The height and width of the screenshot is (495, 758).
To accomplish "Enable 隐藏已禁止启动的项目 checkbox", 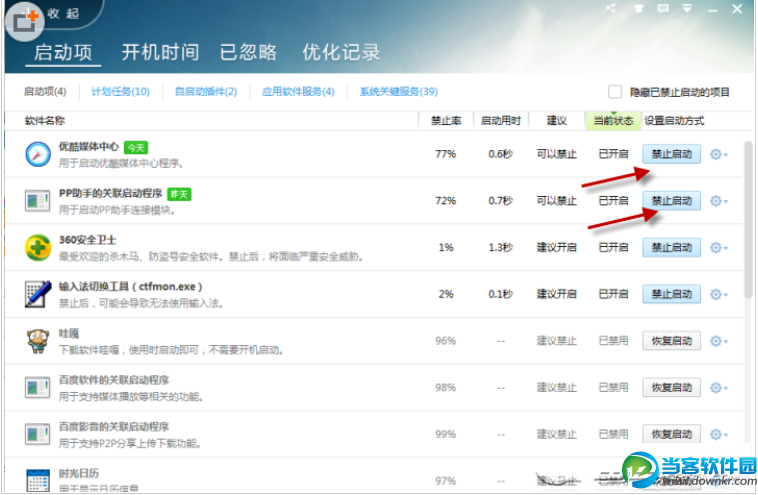I will (614, 91).
